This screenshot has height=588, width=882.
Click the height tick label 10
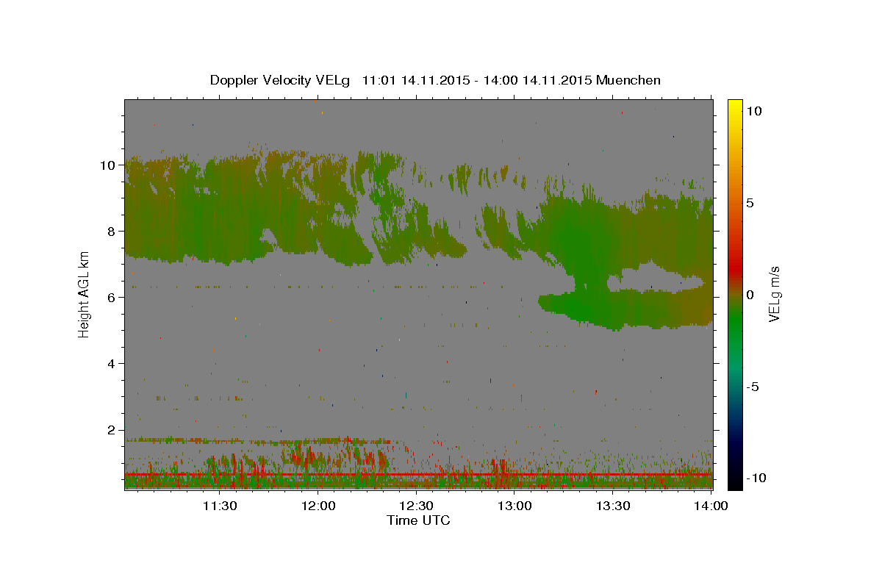pos(107,165)
